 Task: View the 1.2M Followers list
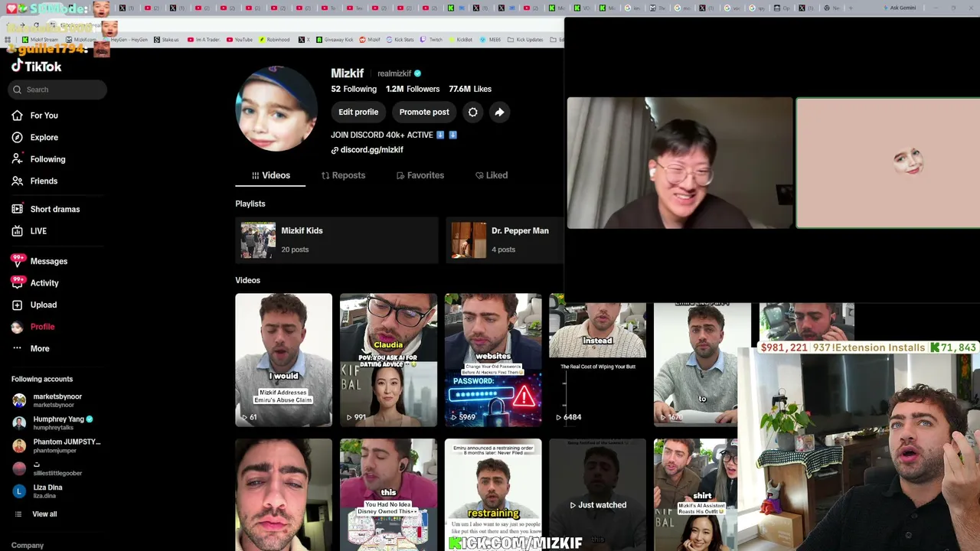[x=413, y=89]
